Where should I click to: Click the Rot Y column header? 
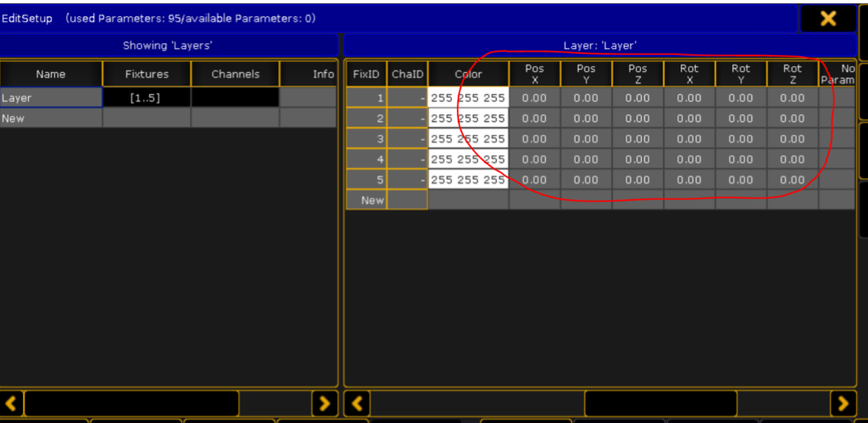[x=741, y=74]
